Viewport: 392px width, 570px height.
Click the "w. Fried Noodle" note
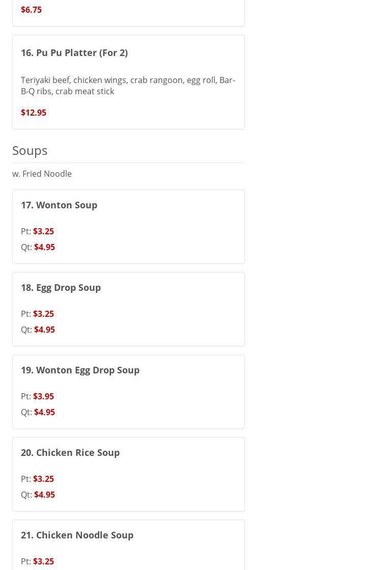(42, 174)
